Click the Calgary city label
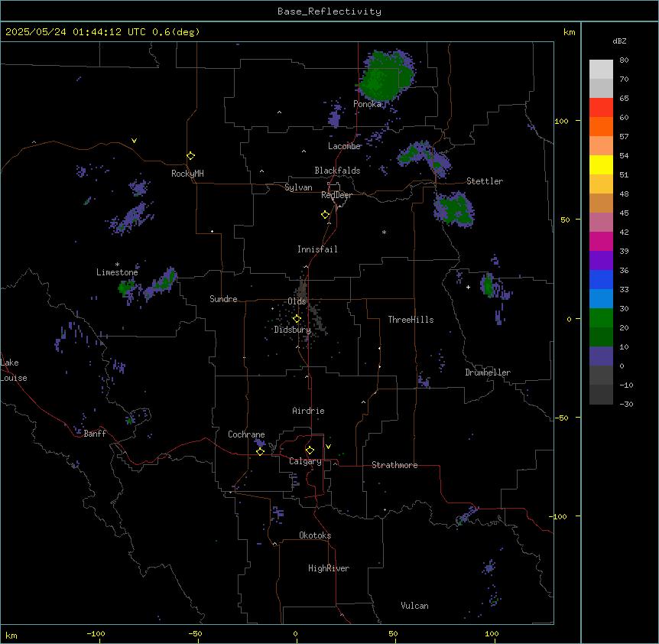Screen dimensions: 659x644 point(305,461)
